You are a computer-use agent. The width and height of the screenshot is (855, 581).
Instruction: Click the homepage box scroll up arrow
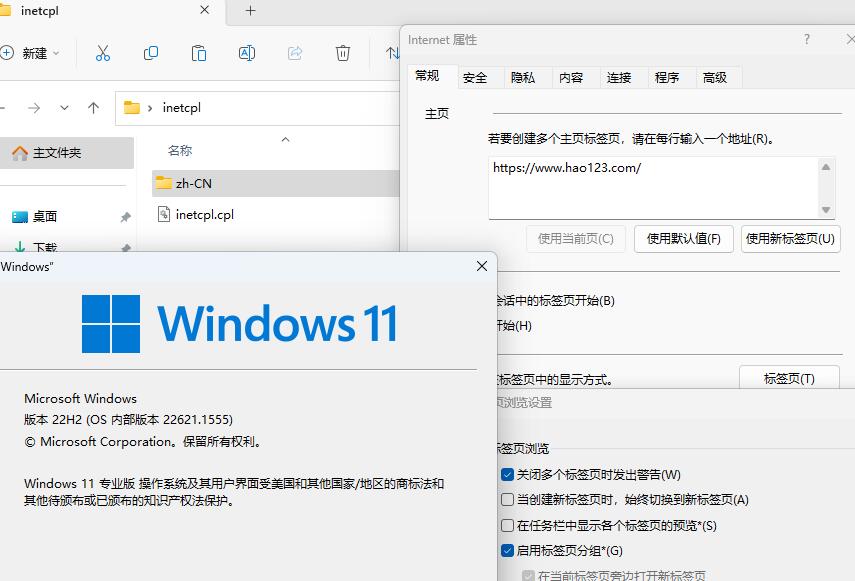[x=826, y=167]
